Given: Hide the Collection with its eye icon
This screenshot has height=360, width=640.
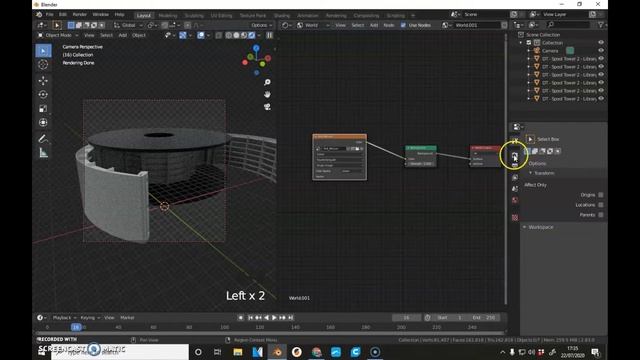Looking at the screenshot, I should coord(601,42).
